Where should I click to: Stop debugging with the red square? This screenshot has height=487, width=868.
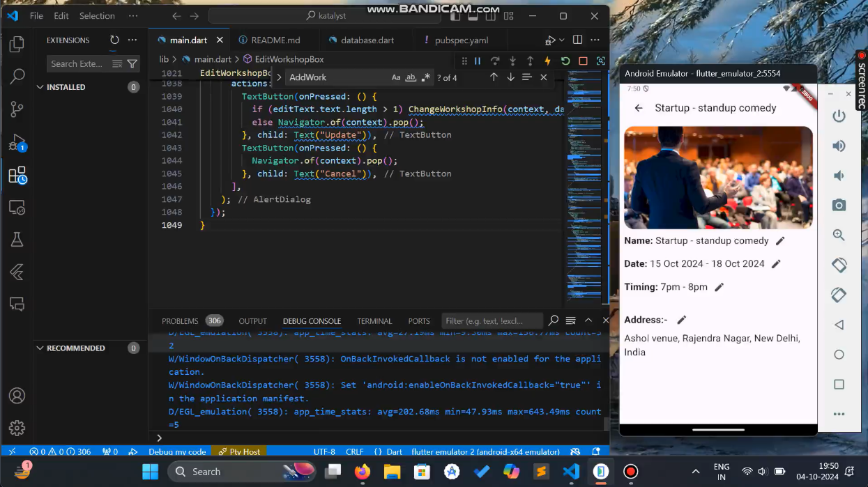583,61
